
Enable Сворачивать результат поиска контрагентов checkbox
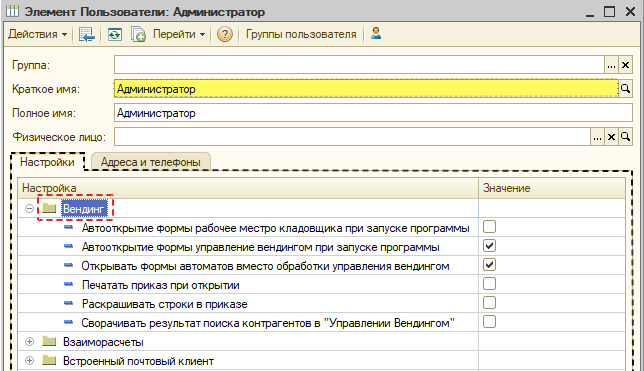pos(489,321)
